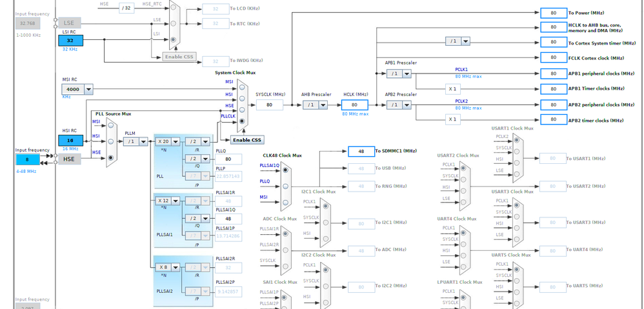Viewport: 644px width, 309px height.
Task: Click Enable CSS below System Clock Mux
Action: click(x=247, y=140)
